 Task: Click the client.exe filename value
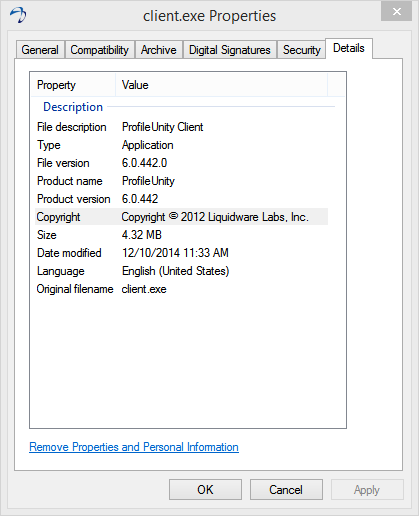coord(144,289)
